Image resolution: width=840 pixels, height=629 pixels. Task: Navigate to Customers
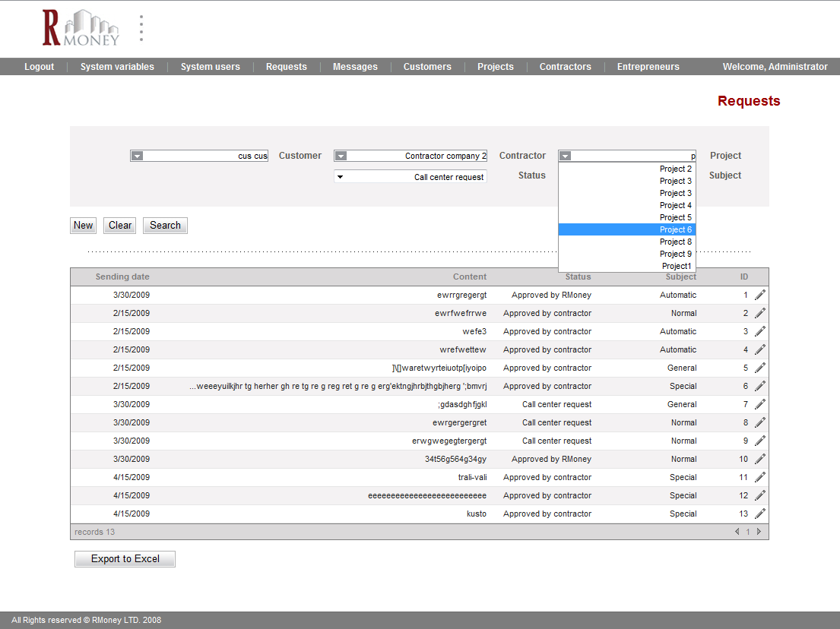[427, 66]
